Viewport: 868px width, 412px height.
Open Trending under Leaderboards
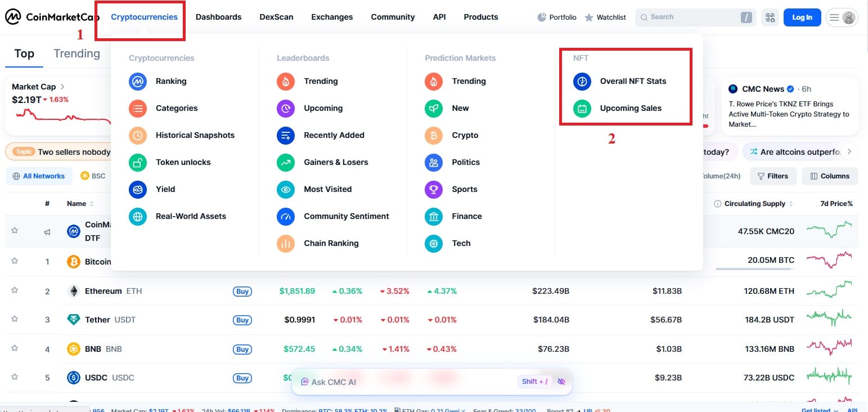(307, 81)
